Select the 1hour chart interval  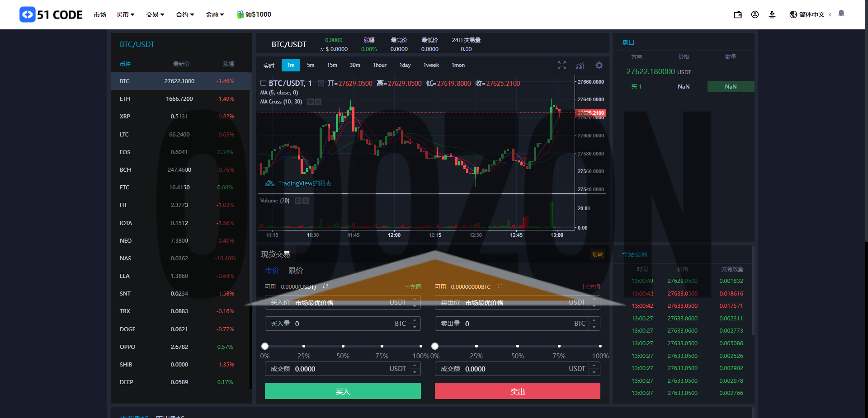pyautogui.click(x=380, y=65)
